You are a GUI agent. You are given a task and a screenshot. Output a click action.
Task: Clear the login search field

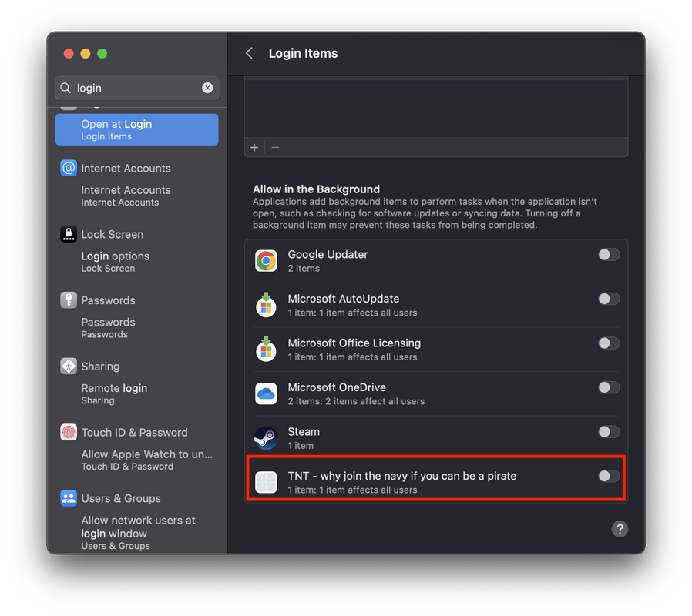pos(207,88)
